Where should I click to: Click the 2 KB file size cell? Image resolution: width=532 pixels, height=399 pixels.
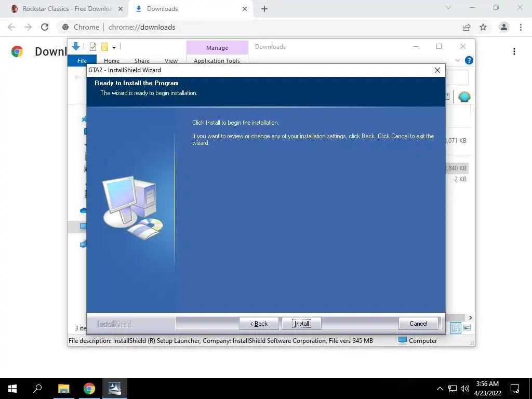(x=460, y=179)
